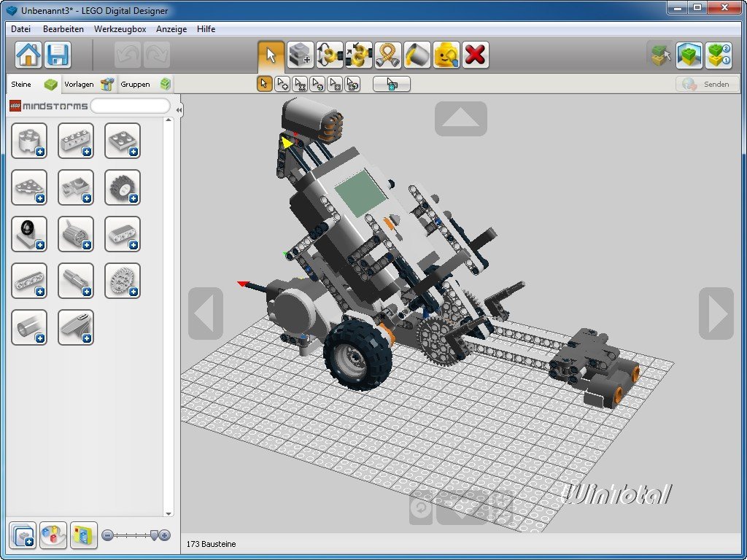Choose the Hide bricks minifig-head tool
The height and width of the screenshot is (560, 747).
click(x=446, y=55)
